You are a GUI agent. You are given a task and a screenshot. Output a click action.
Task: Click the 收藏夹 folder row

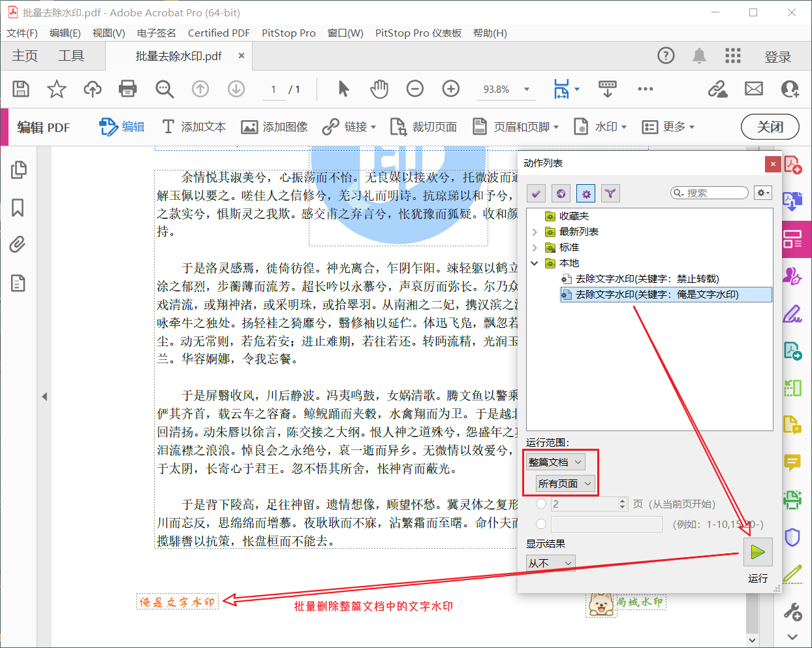pyautogui.click(x=567, y=216)
